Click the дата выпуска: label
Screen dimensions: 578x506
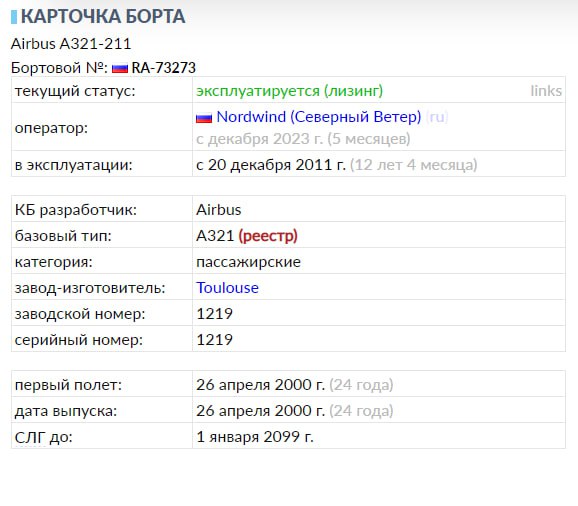66,411
